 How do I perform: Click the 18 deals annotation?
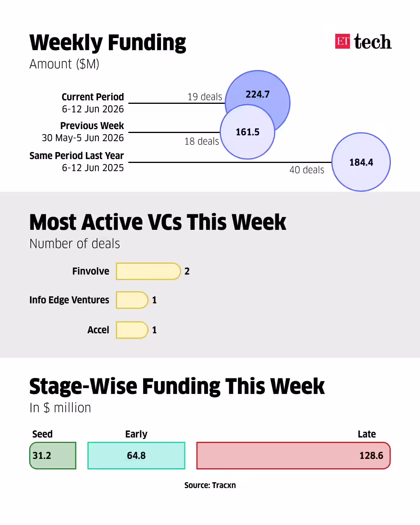tap(202, 142)
